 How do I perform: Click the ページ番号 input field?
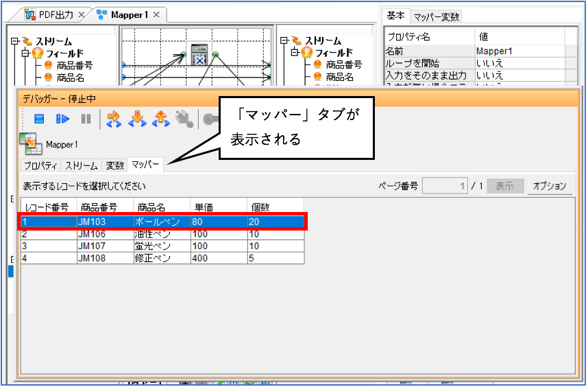tap(445, 186)
